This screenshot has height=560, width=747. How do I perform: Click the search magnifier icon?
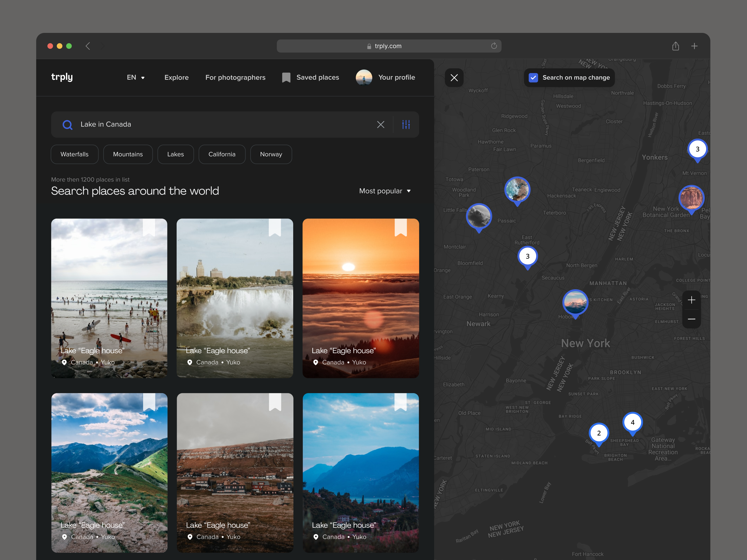pyautogui.click(x=67, y=125)
